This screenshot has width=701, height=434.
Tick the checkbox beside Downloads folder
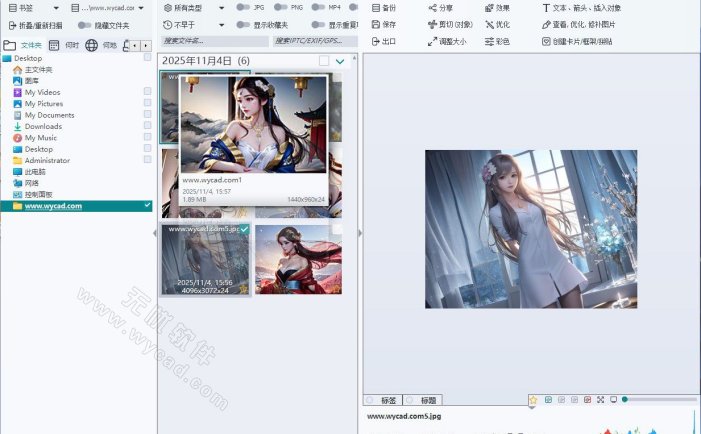click(x=147, y=125)
